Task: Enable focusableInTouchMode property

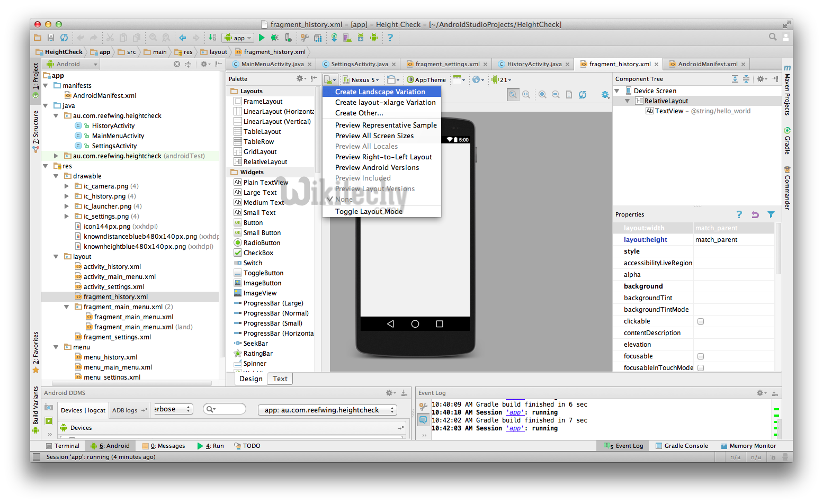Action: pyautogui.click(x=700, y=367)
